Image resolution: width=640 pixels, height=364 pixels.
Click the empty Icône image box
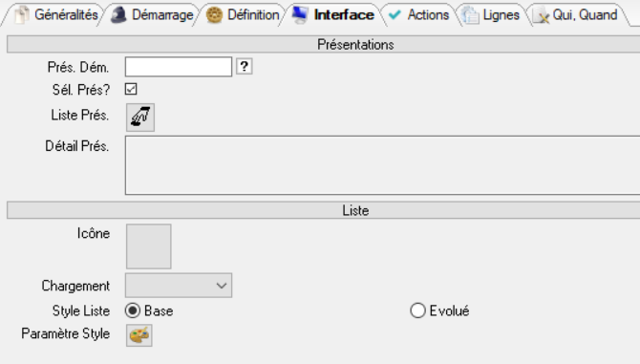[149, 246]
